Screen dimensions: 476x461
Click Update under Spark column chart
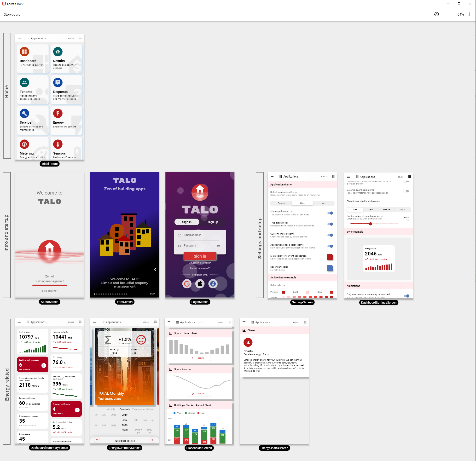tap(199, 358)
